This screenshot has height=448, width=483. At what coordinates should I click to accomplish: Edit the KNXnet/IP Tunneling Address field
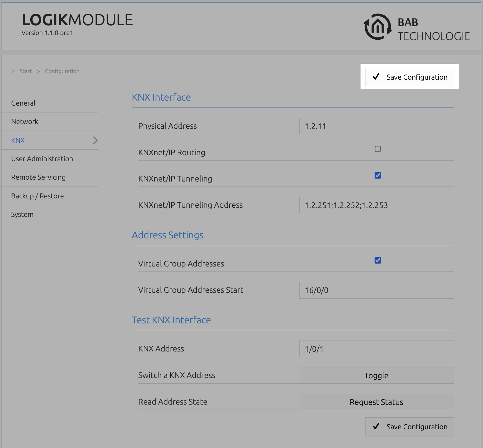(x=376, y=205)
